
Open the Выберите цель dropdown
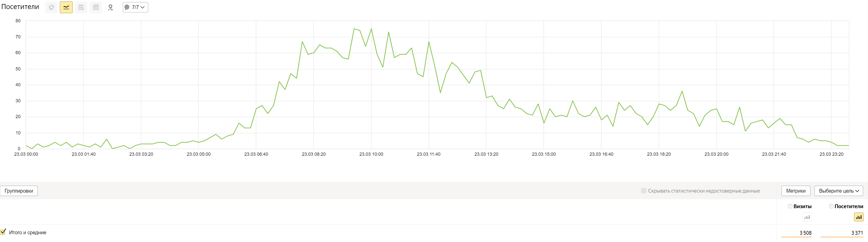click(838, 191)
